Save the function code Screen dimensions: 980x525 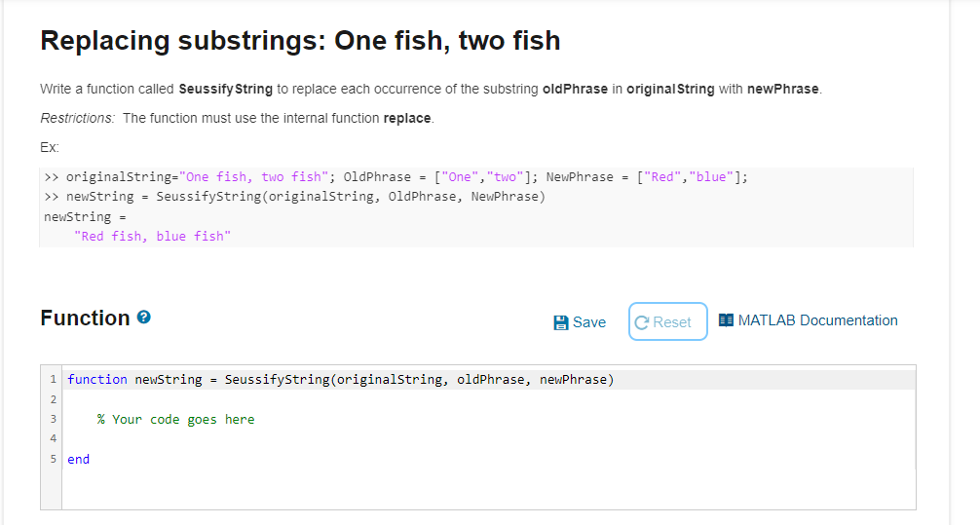pos(580,322)
